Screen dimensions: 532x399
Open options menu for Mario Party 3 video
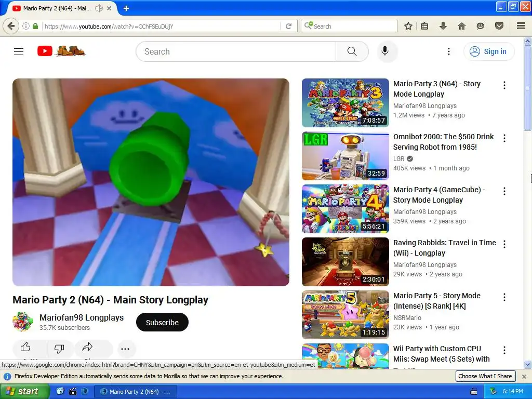point(504,85)
